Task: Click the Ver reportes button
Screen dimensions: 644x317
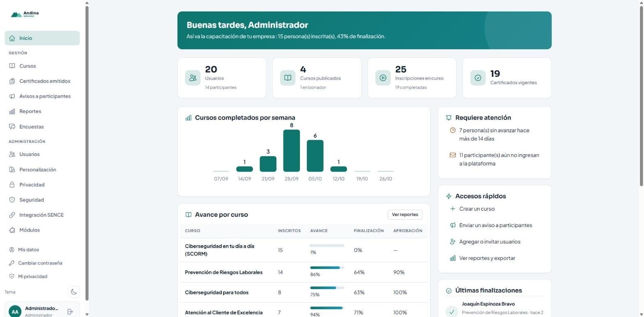Action: [x=405, y=214]
